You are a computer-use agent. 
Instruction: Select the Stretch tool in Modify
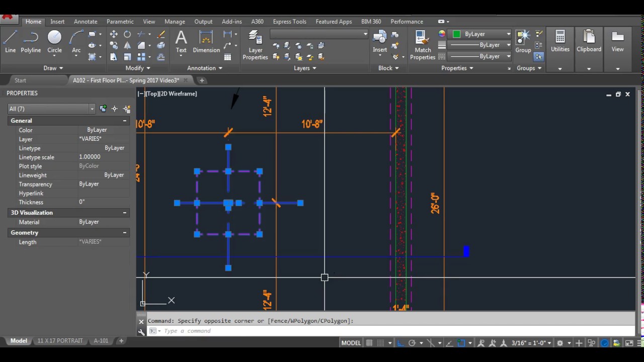(x=114, y=57)
